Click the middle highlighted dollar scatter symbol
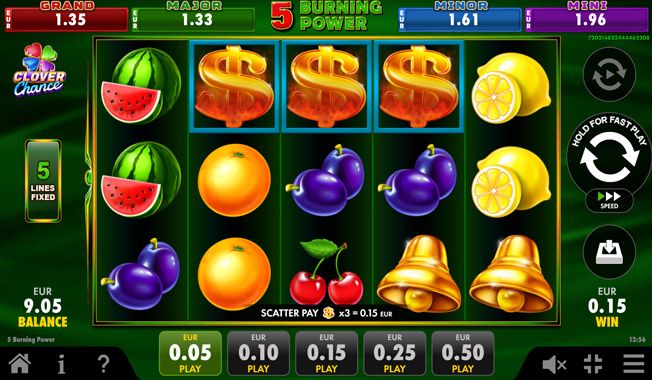 [326, 86]
